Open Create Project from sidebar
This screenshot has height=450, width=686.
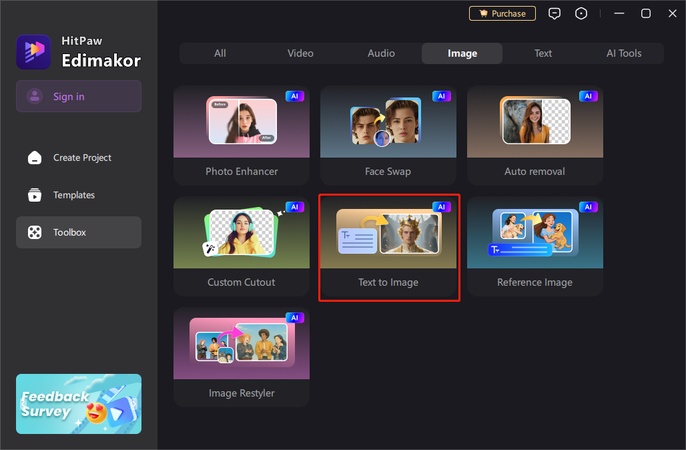pos(79,157)
